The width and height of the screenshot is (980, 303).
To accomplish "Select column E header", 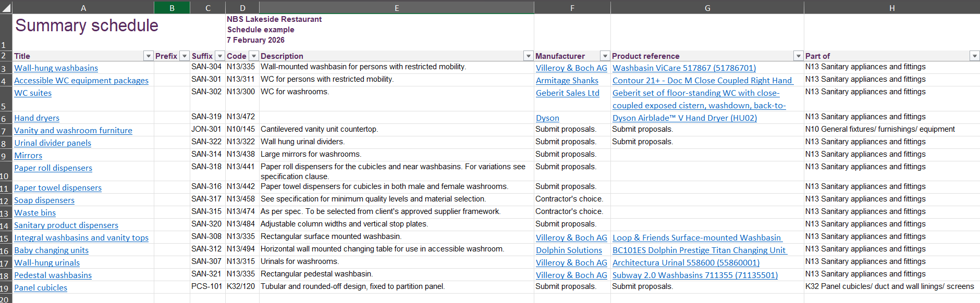I will tap(397, 8).
